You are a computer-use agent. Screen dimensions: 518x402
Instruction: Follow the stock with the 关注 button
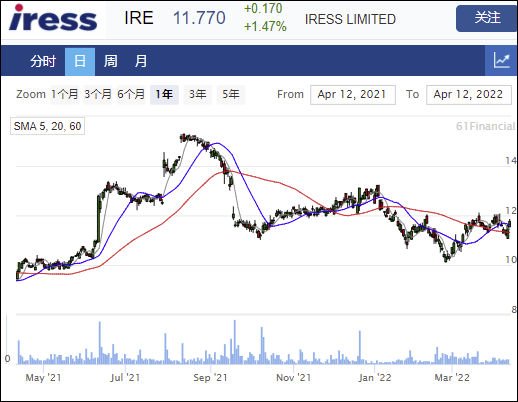click(x=487, y=18)
